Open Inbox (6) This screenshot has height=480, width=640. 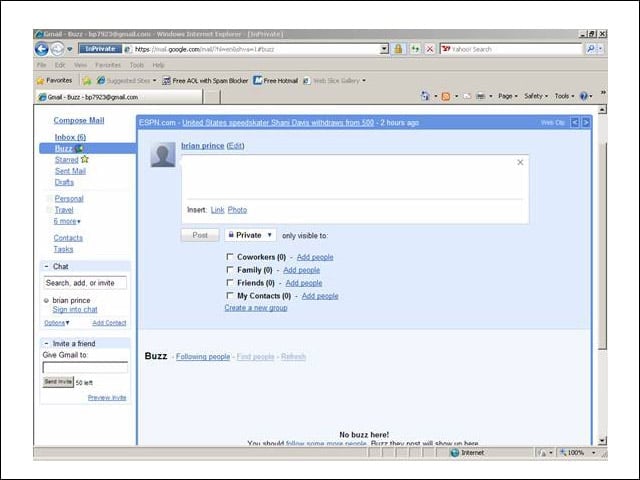[70, 137]
